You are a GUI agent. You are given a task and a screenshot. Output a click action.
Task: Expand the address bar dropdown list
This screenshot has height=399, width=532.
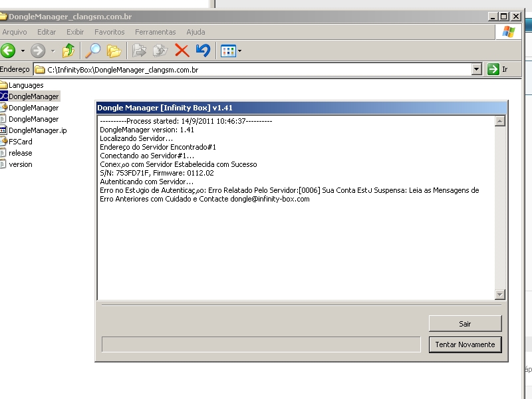[x=476, y=69]
